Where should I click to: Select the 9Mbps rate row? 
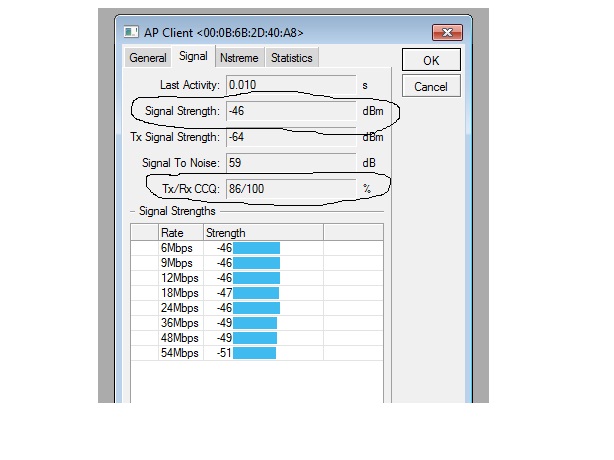pyautogui.click(x=256, y=263)
